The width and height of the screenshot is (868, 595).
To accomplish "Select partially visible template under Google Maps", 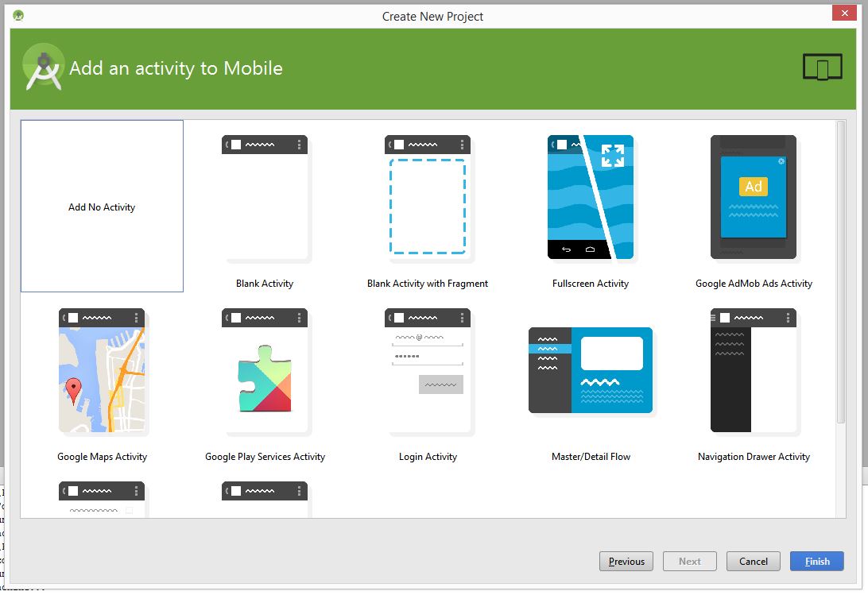I will coord(102,500).
